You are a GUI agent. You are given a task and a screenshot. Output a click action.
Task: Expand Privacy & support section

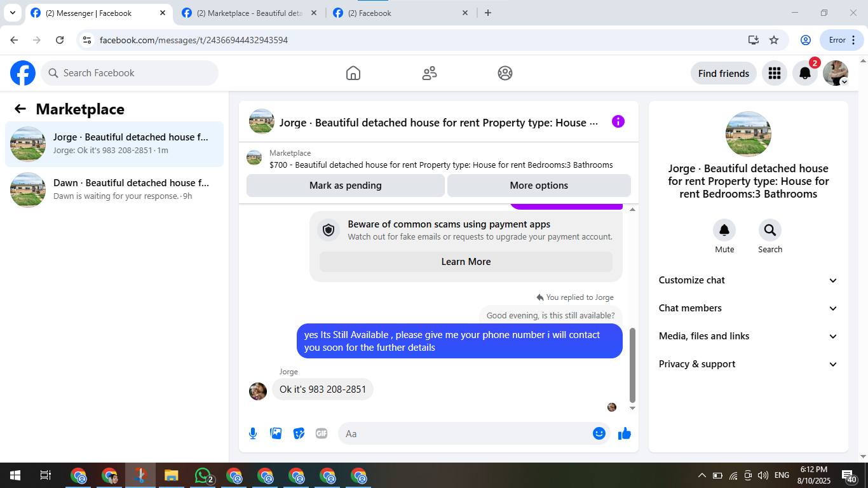[x=749, y=364]
